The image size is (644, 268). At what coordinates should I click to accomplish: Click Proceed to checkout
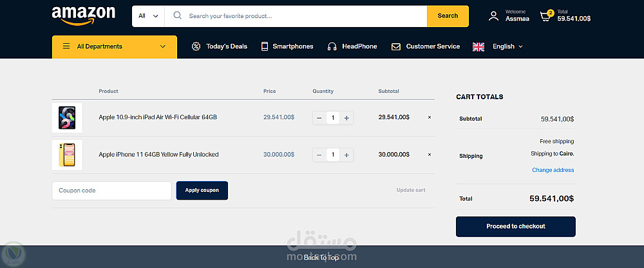[x=515, y=227]
